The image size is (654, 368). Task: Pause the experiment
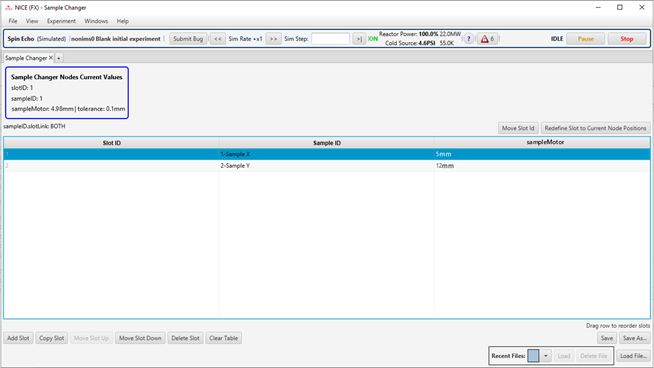point(586,39)
